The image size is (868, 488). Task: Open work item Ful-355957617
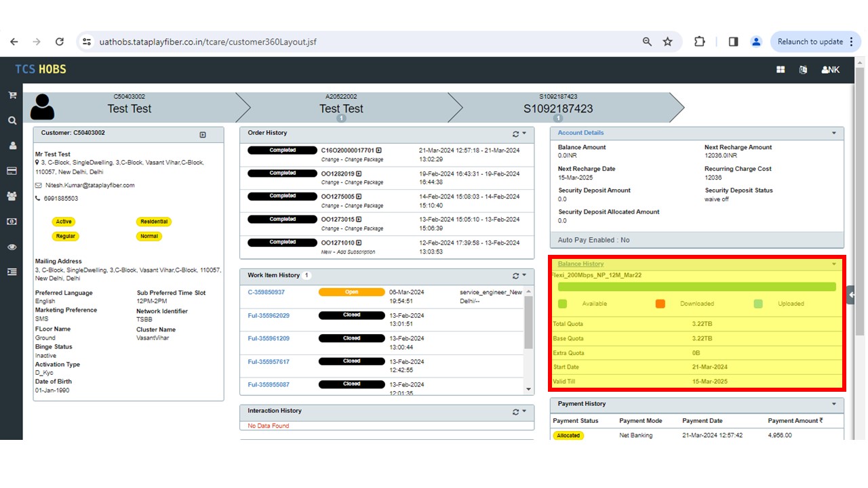coord(269,362)
